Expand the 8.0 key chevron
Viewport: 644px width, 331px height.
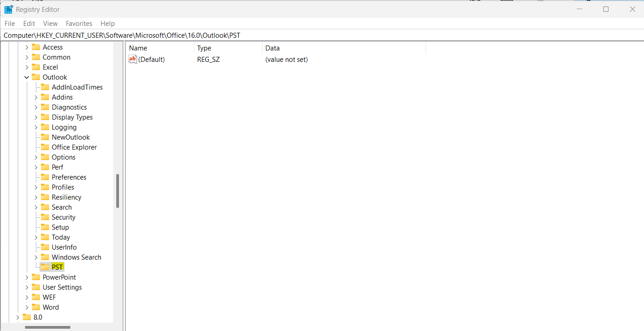click(x=18, y=317)
